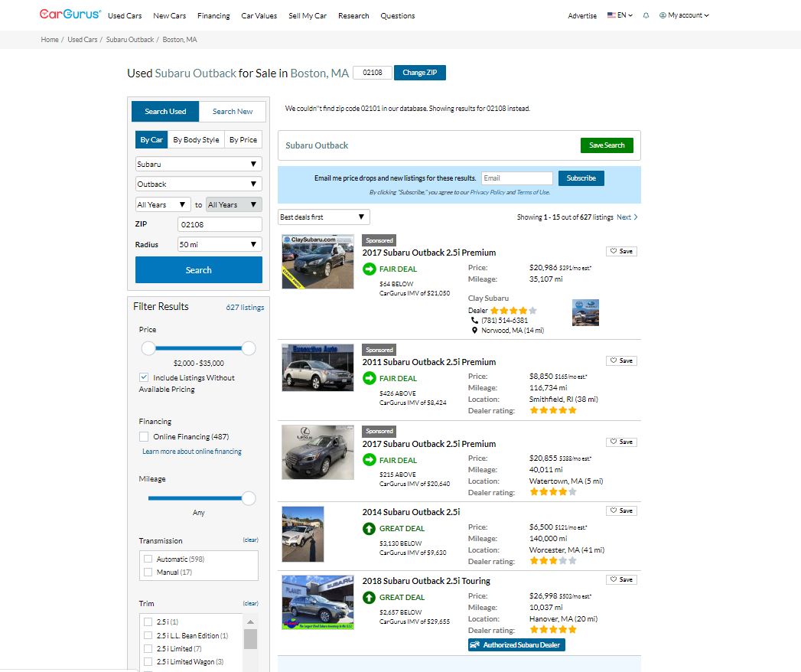Click Great Deal arrow icon on 2018 Outback Touring

tap(369, 597)
